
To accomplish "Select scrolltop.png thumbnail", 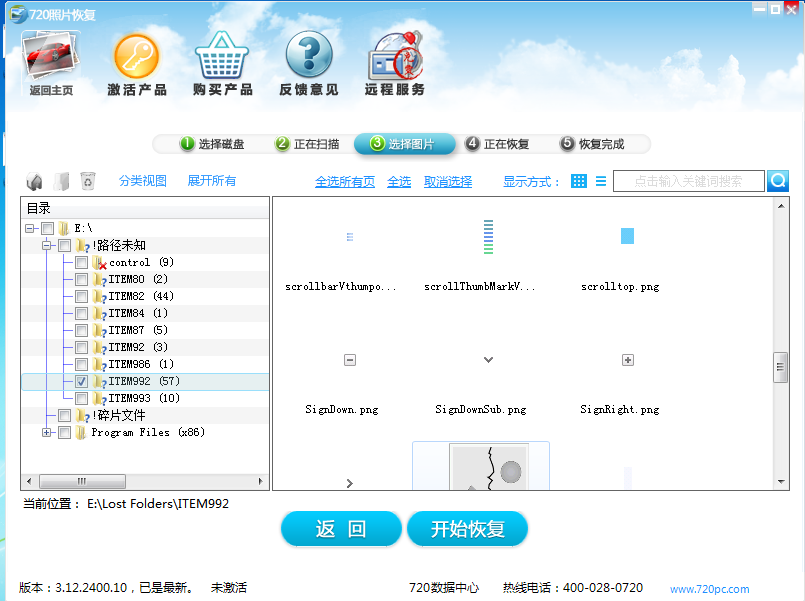I will [627, 236].
